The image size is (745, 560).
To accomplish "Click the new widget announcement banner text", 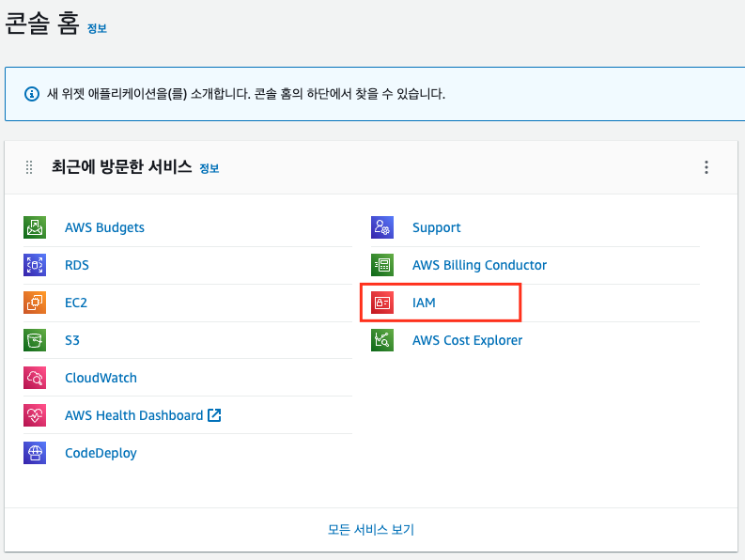I will [x=246, y=94].
